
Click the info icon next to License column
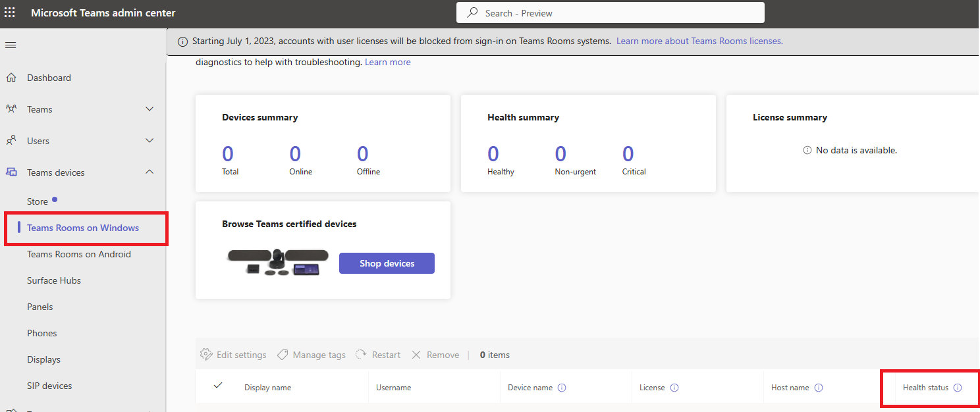tap(674, 388)
